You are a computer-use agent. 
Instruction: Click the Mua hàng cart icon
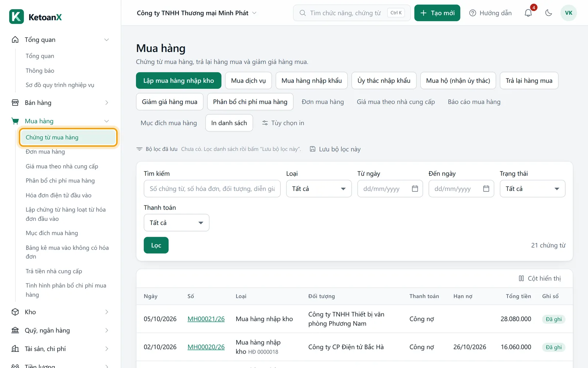pos(15,121)
